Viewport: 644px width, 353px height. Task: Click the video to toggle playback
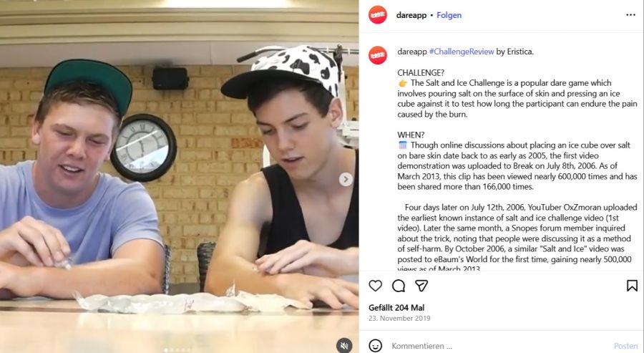point(179,176)
